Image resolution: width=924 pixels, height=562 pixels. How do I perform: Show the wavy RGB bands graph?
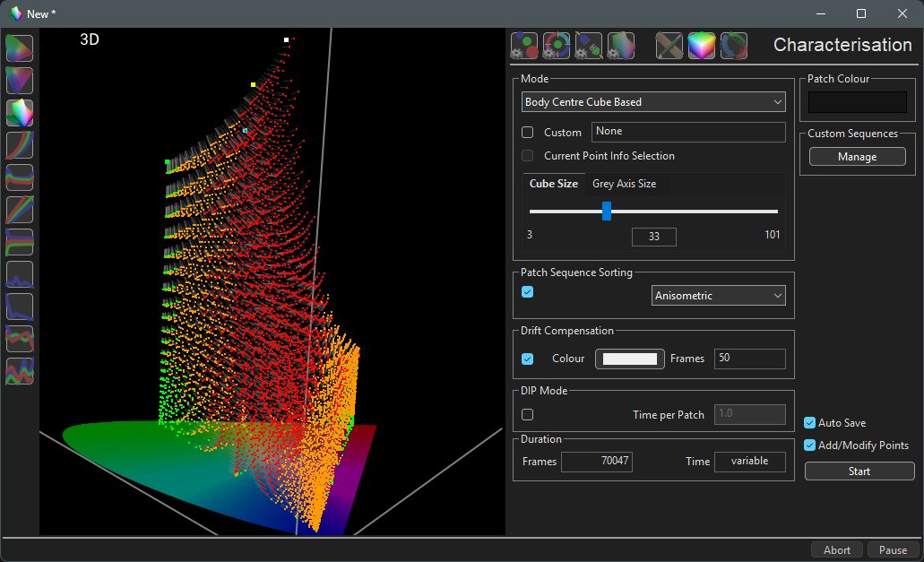20,177
